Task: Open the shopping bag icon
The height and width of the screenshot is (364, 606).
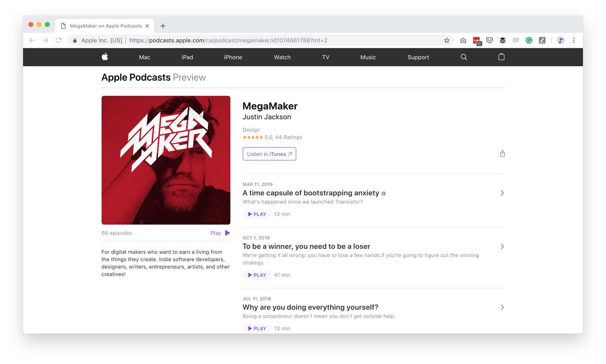Action: (501, 57)
